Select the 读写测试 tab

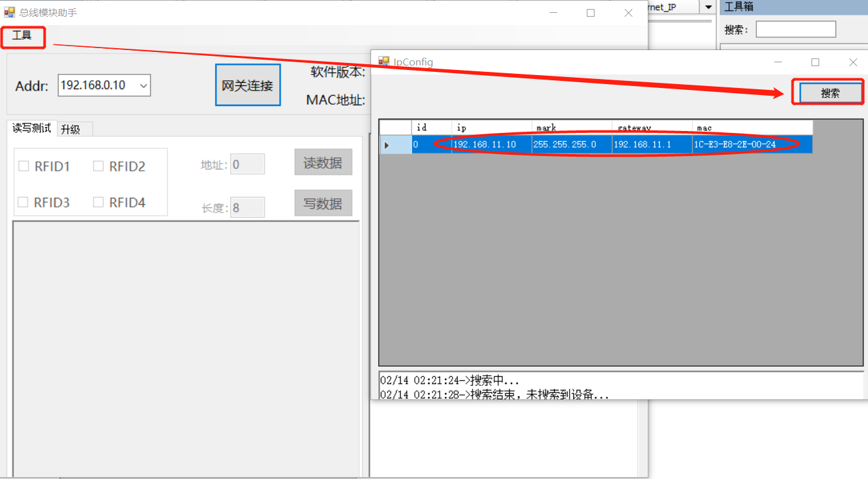pos(30,128)
